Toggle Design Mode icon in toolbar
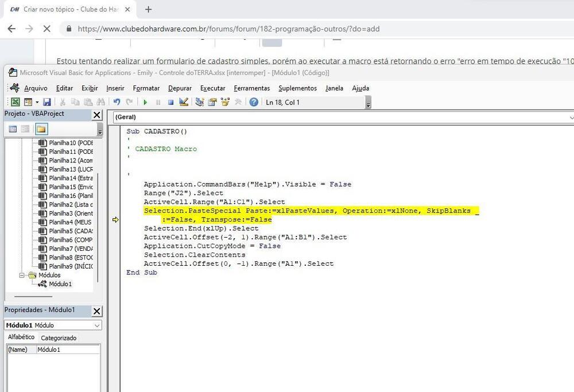Screen dimensions: 574x392 point(184,102)
